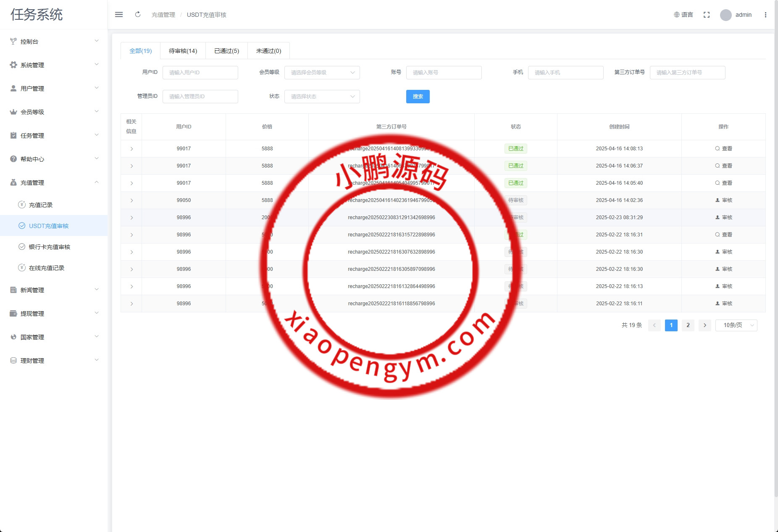Image resolution: width=778 pixels, height=532 pixels.
Task: Focus the 用户ID input field
Action: pos(200,73)
